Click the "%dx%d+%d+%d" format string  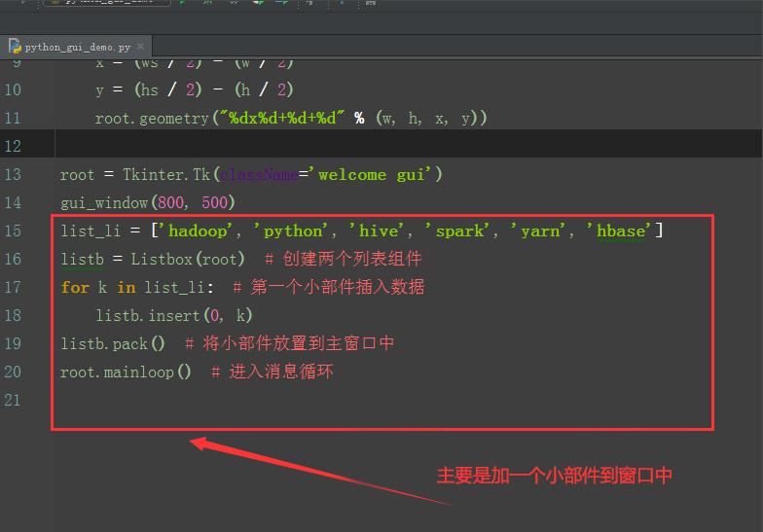(282, 118)
